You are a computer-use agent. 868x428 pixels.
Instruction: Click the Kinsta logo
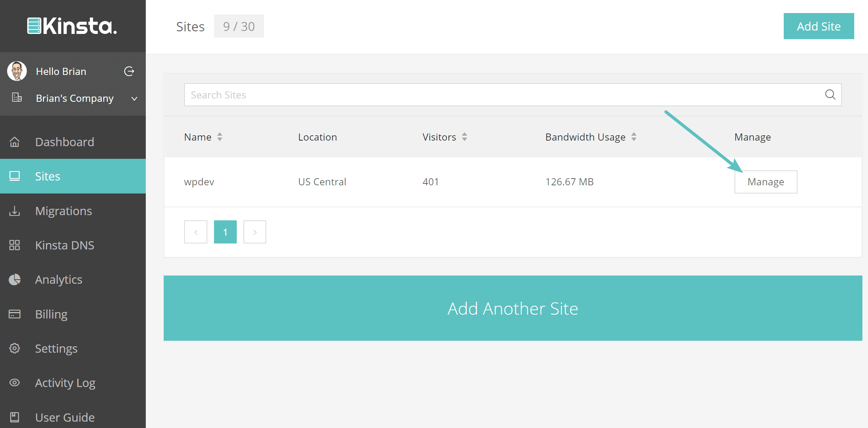(x=72, y=26)
